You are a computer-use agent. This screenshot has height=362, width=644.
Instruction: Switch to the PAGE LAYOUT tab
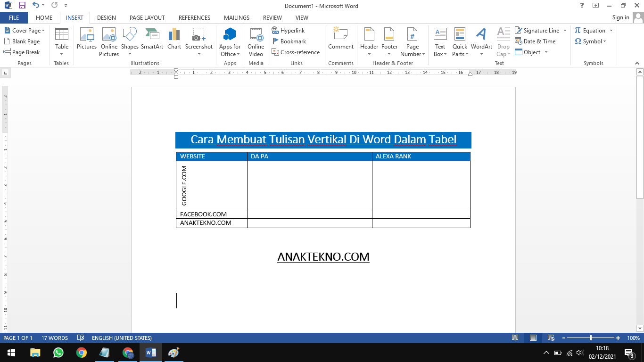(147, 18)
